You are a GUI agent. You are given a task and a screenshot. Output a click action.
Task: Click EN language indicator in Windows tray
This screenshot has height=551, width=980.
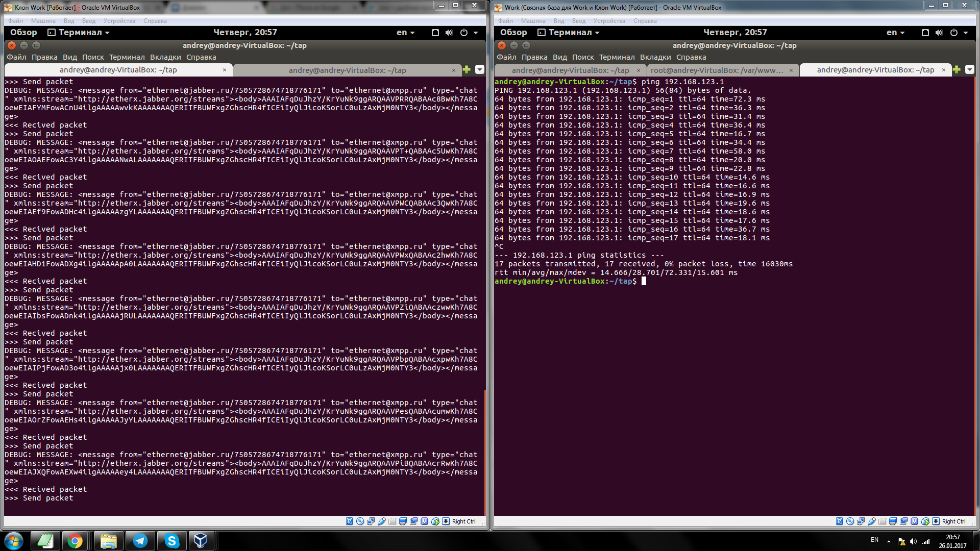point(874,540)
